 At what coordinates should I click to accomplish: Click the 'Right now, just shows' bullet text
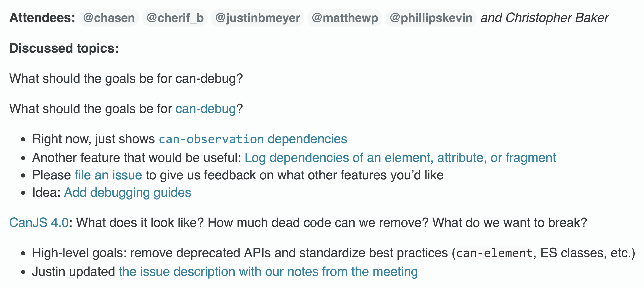[x=93, y=139]
